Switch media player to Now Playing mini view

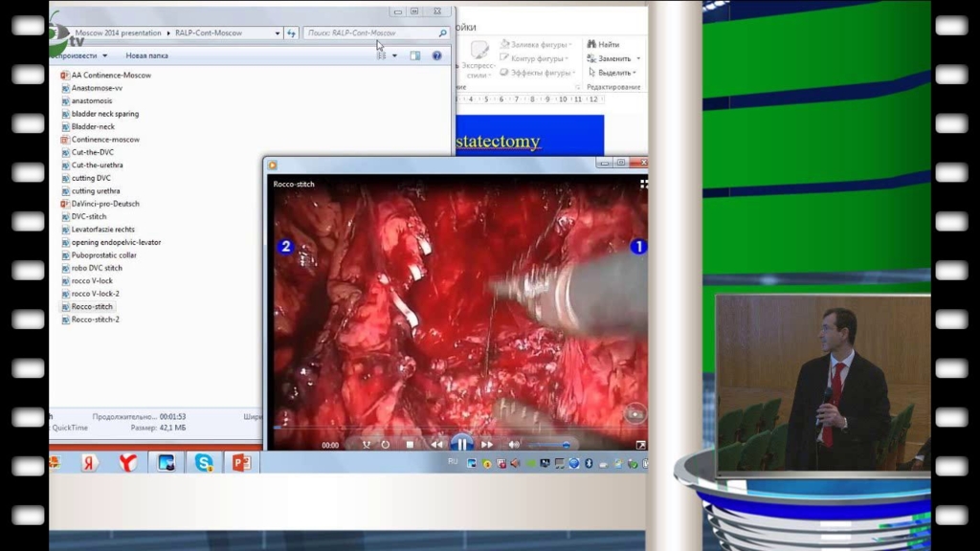(x=640, y=445)
